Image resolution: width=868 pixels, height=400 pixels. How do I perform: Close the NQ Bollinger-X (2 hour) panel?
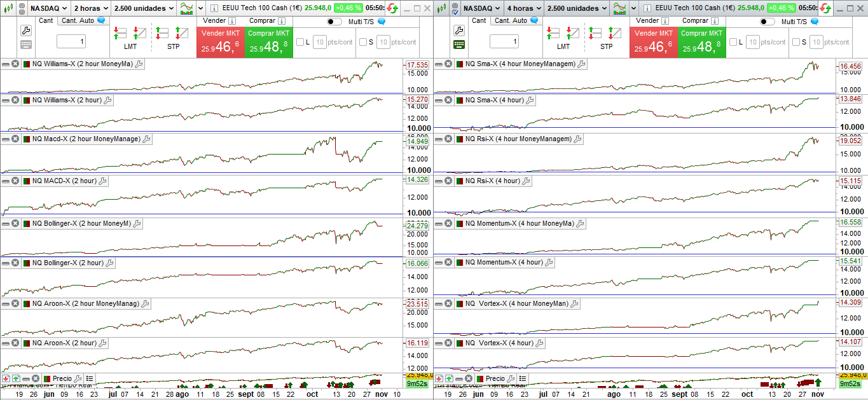[x=15, y=263]
